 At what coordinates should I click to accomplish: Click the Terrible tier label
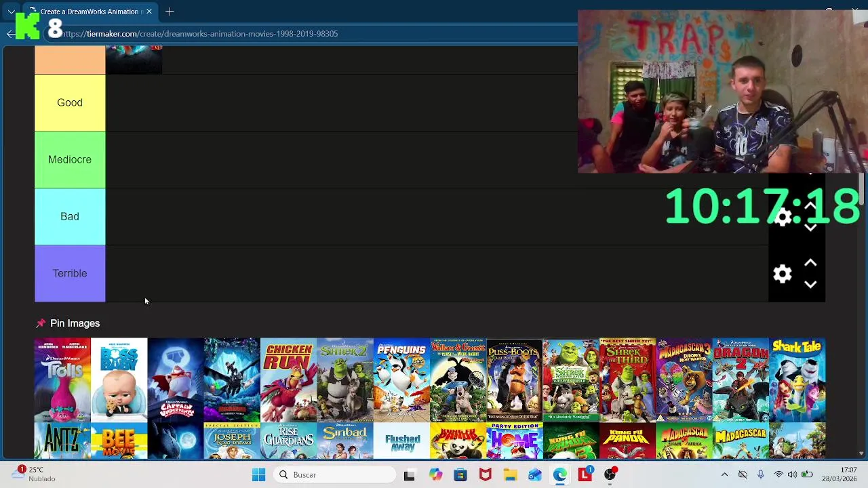tap(70, 273)
